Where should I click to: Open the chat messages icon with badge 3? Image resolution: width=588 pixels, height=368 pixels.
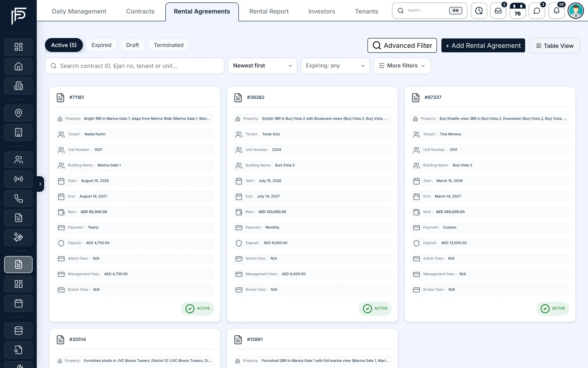(x=537, y=11)
